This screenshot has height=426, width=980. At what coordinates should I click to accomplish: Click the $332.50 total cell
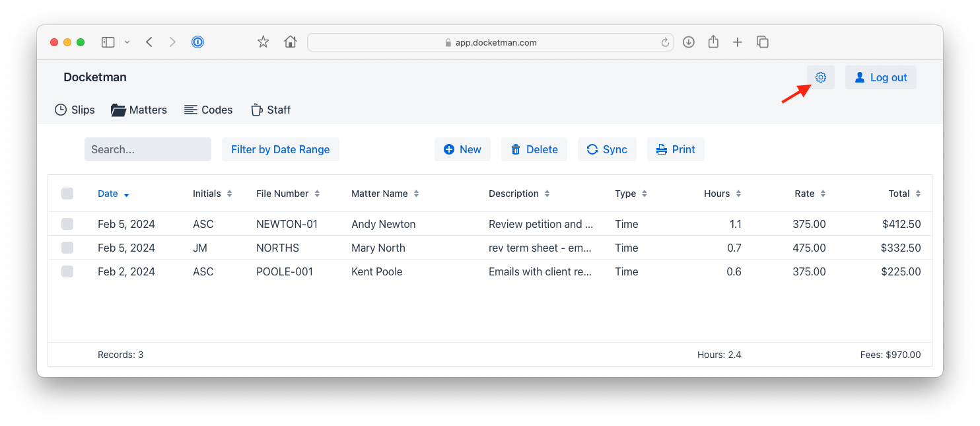[x=901, y=248]
